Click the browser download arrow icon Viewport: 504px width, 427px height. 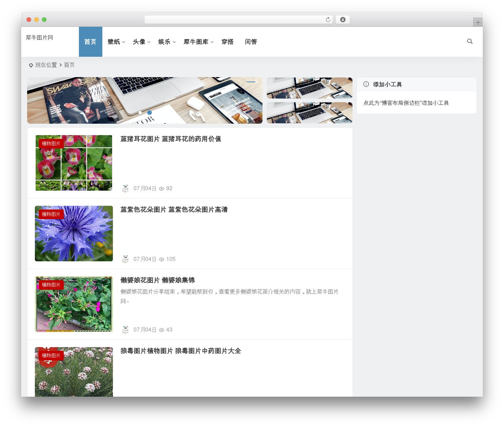click(343, 20)
